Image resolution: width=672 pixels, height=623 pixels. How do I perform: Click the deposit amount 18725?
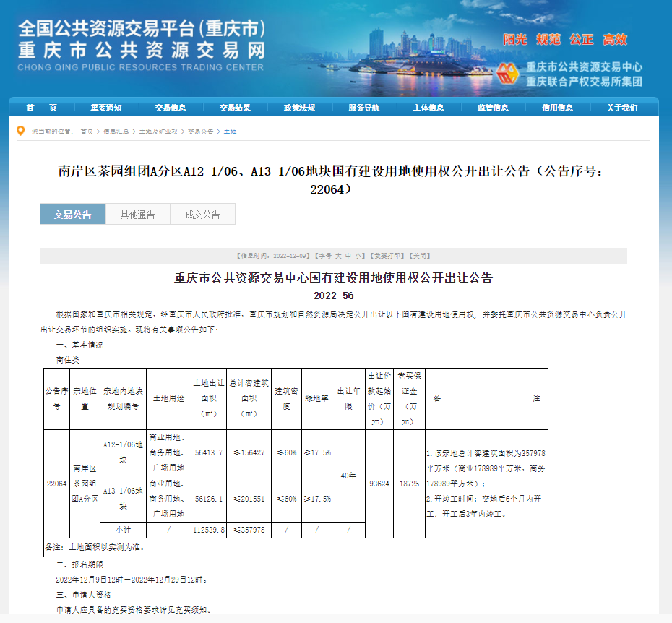coord(409,484)
